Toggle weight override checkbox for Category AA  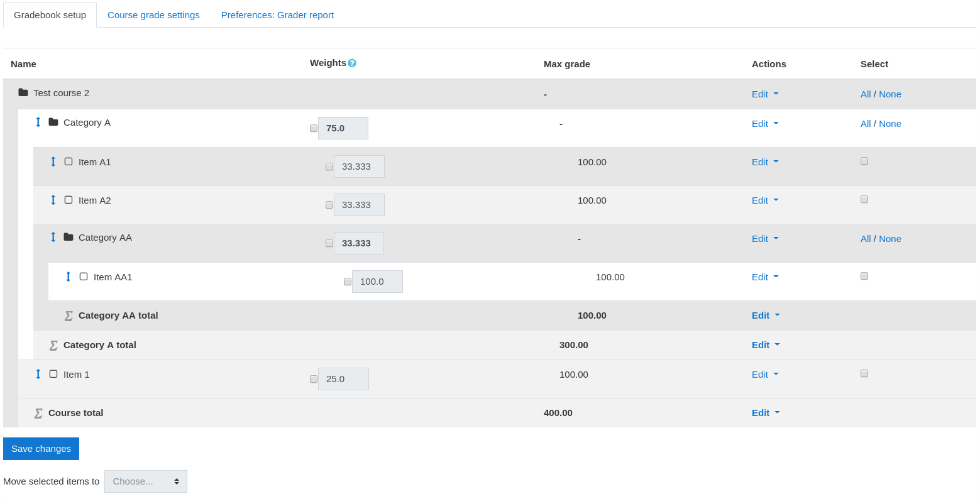(329, 243)
